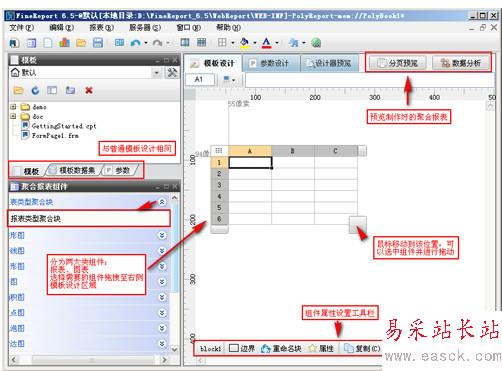The width and height of the screenshot is (502, 371).
Task: Open the 默认 environment combo box arrow
Action: [156, 73]
